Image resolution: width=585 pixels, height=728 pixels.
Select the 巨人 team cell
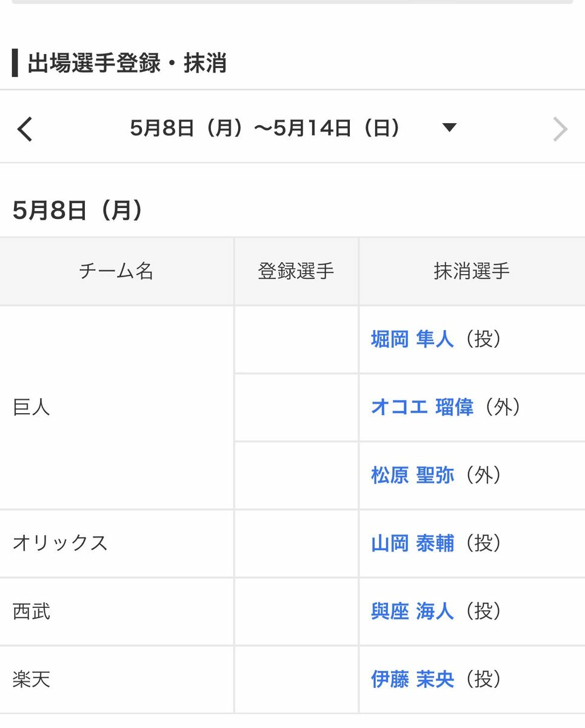coord(32,407)
